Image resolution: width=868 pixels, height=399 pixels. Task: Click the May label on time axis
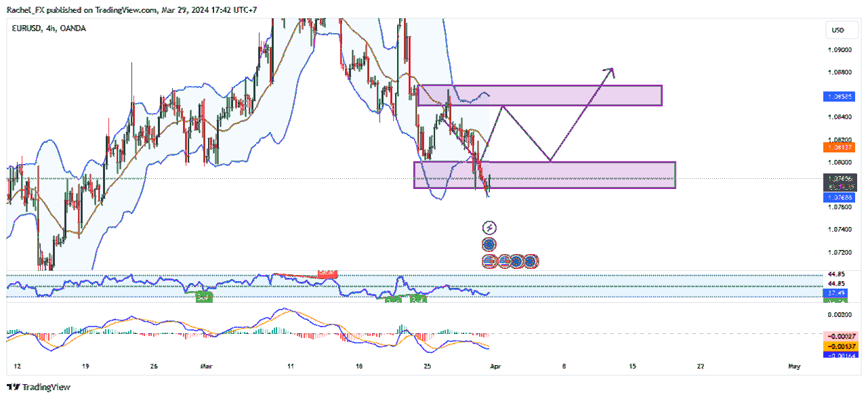pyautogui.click(x=795, y=366)
